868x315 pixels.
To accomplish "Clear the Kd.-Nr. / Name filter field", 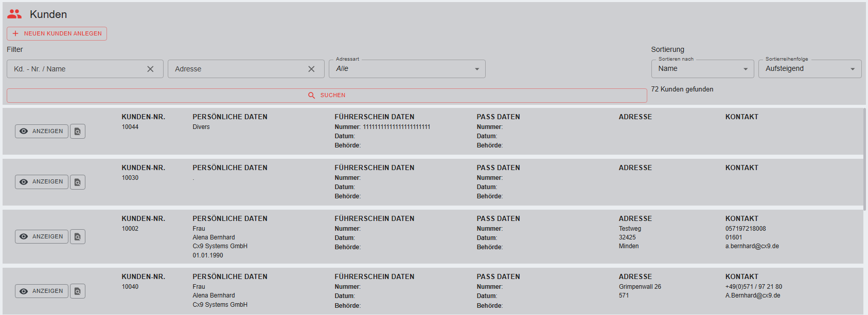I will 150,69.
